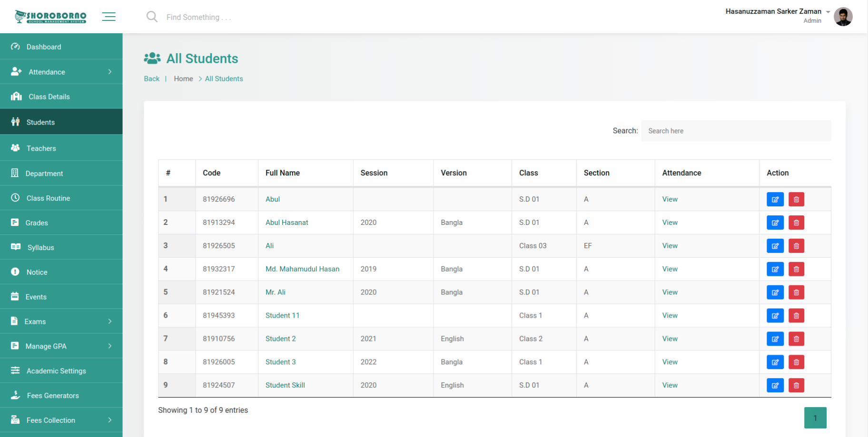View attendance for Mr. Ali
The height and width of the screenshot is (437, 868).
tap(670, 292)
